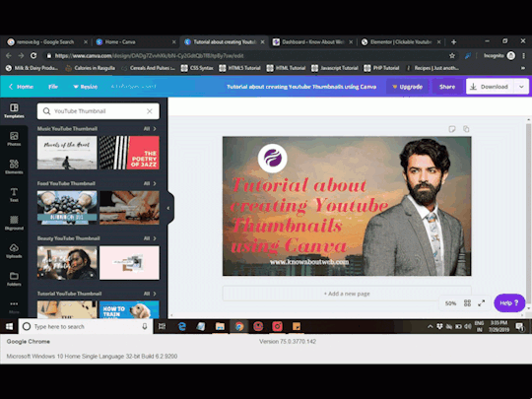Viewport: 532px width, 399px height.
Task: Duplicate page icon above canvas
Action: [466, 129]
